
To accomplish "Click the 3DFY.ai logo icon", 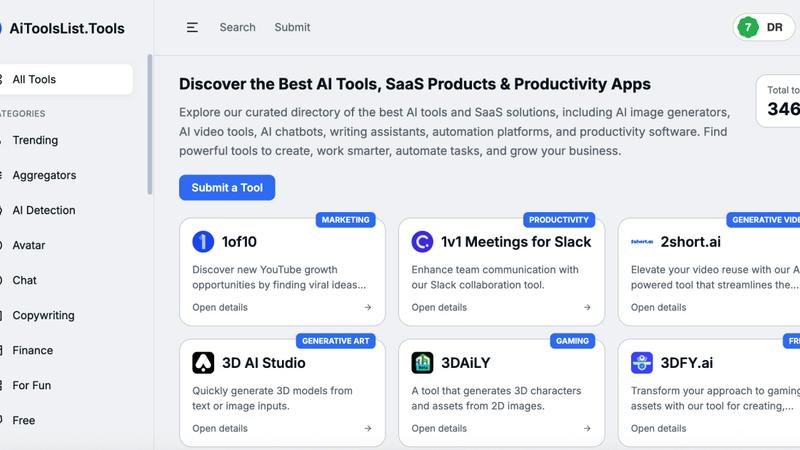I will (x=642, y=363).
